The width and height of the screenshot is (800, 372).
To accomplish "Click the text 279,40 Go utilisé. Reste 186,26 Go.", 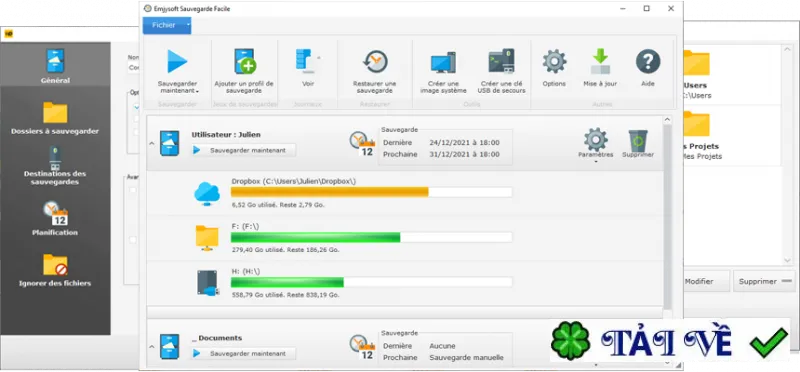I will pyautogui.click(x=285, y=250).
